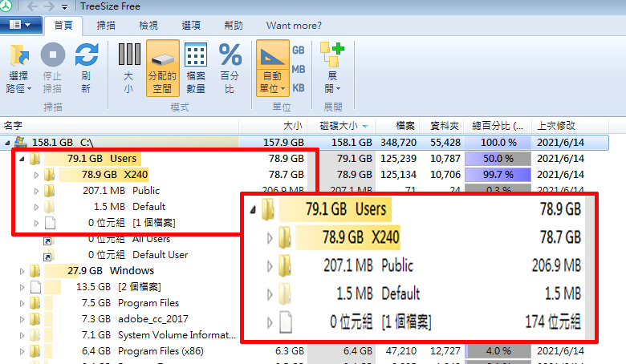Click the TreeSize app icon in title bar

(6, 6)
